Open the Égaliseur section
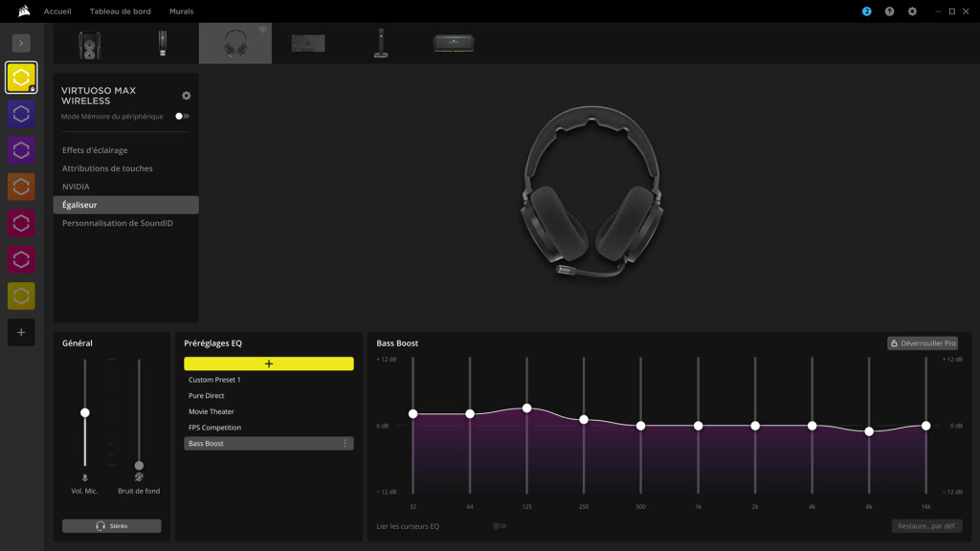 coord(125,205)
